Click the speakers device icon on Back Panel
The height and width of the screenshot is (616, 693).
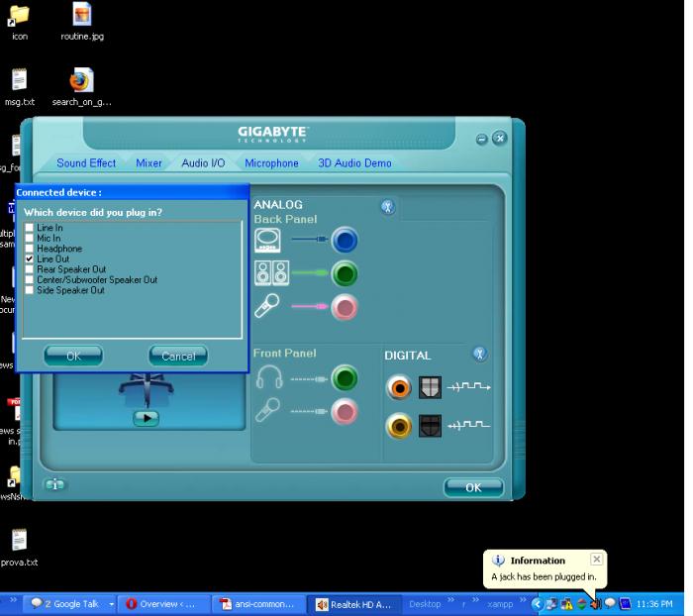click(272, 273)
